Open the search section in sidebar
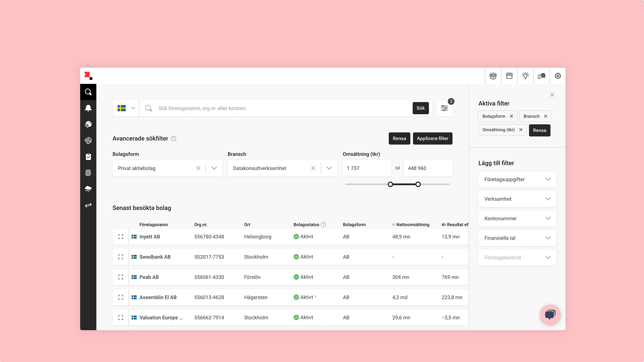Screen dimensions: 644x362 click(88, 92)
